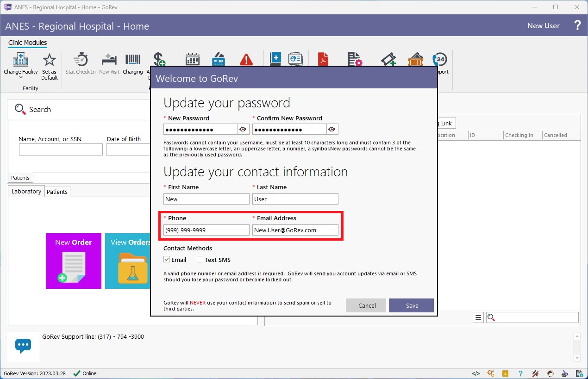Click the dollar sign with plus icon
This screenshot has width=588, height=379.
tap(159, 59)
